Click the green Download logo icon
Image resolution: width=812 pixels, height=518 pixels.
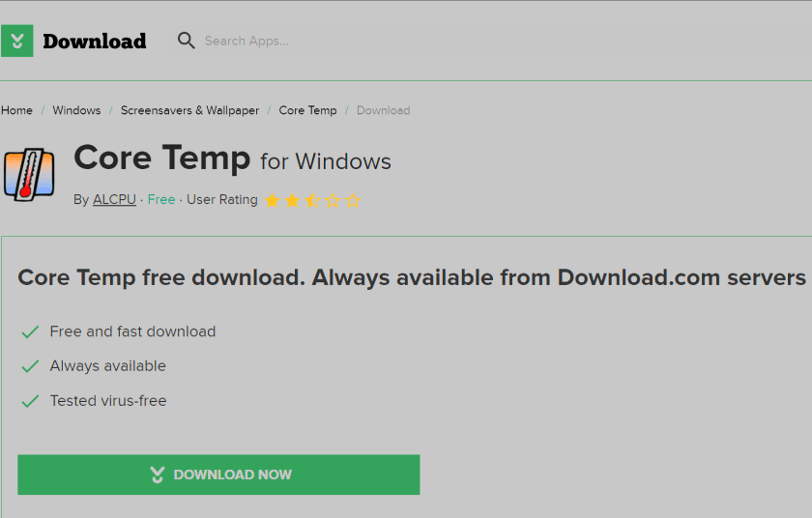(17, 41)
